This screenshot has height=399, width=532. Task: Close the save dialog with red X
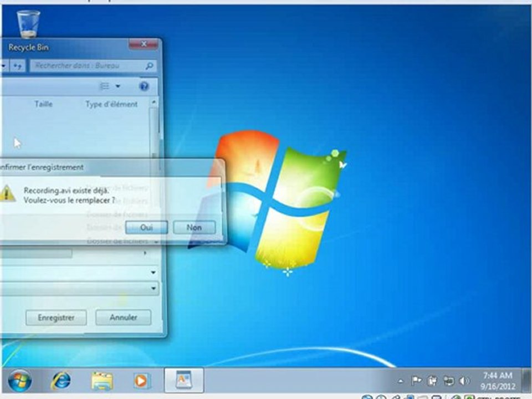point(144,44)
